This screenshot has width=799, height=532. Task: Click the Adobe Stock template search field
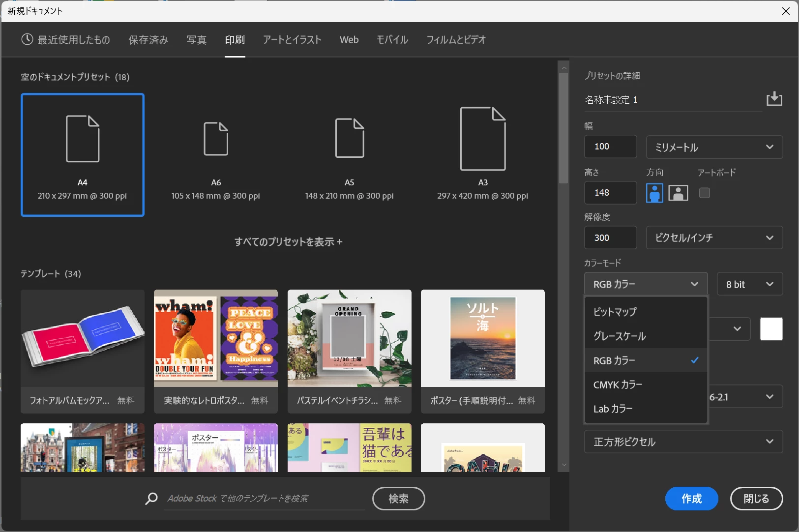(265, 499)
